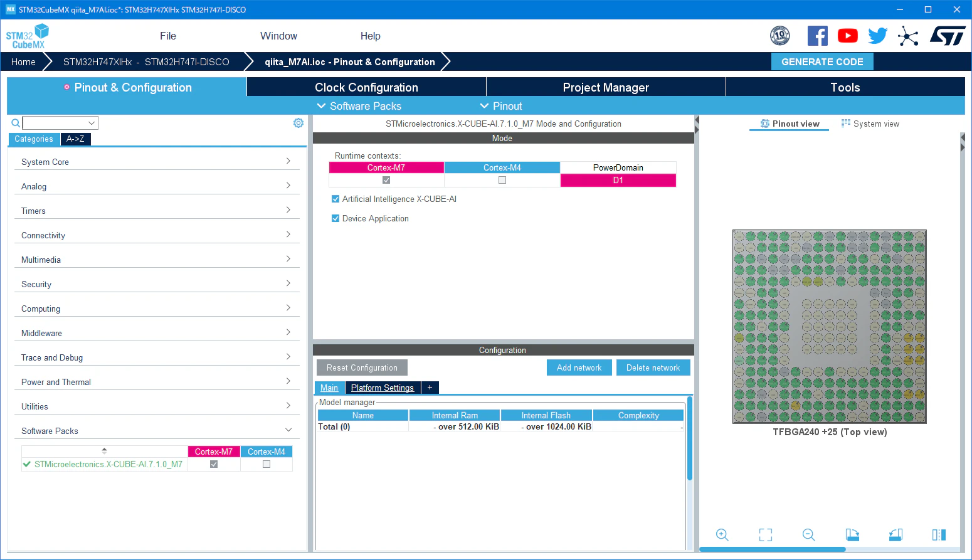Switch to the Tools tab
972x560 pixels.
click(x=845, y=87)
